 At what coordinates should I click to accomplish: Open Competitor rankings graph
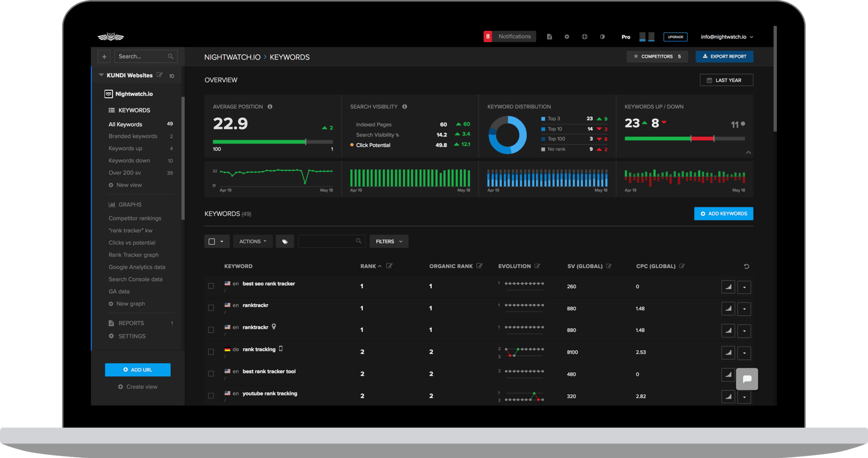point(135,218)
